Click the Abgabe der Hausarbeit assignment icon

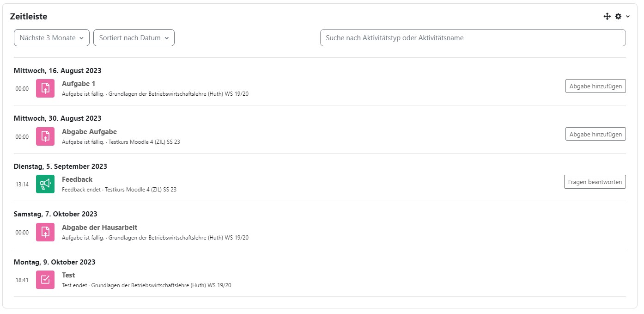click(45, 232)
